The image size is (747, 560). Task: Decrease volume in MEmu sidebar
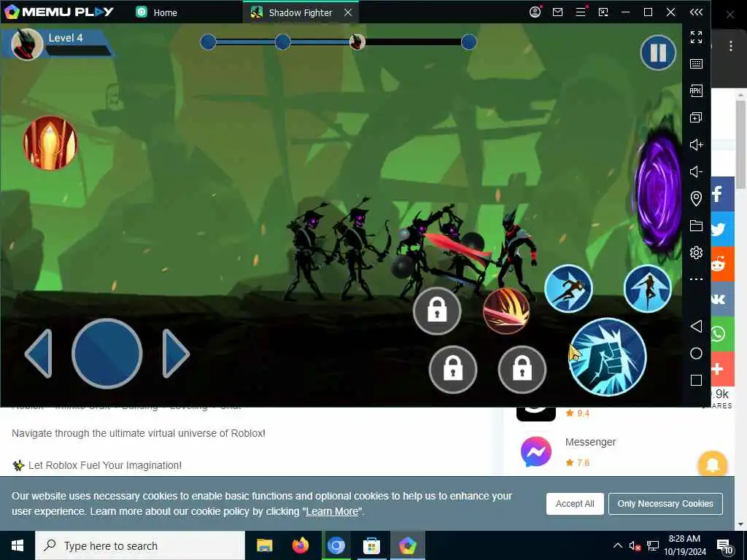click(x=696, y=171)
